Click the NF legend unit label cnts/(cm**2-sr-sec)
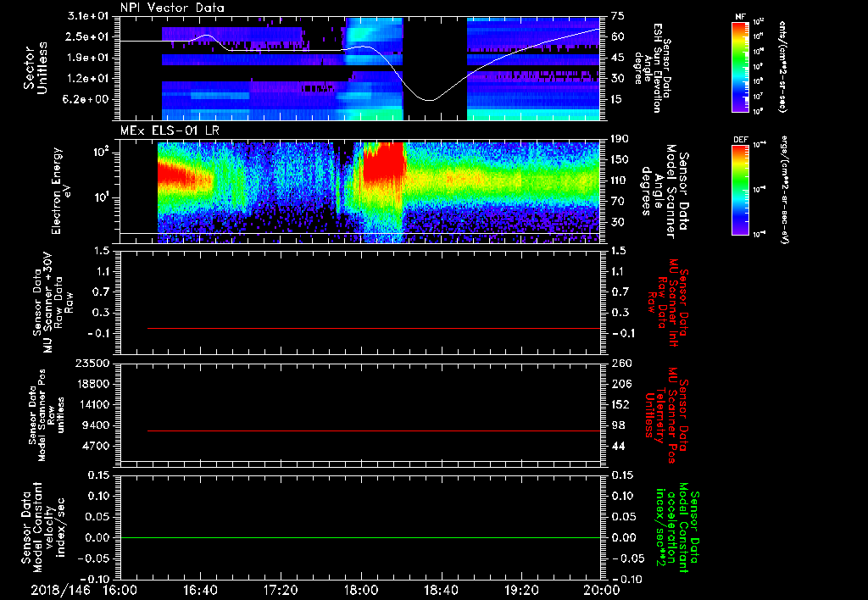The image size is (868, 600). pos(782,66)
